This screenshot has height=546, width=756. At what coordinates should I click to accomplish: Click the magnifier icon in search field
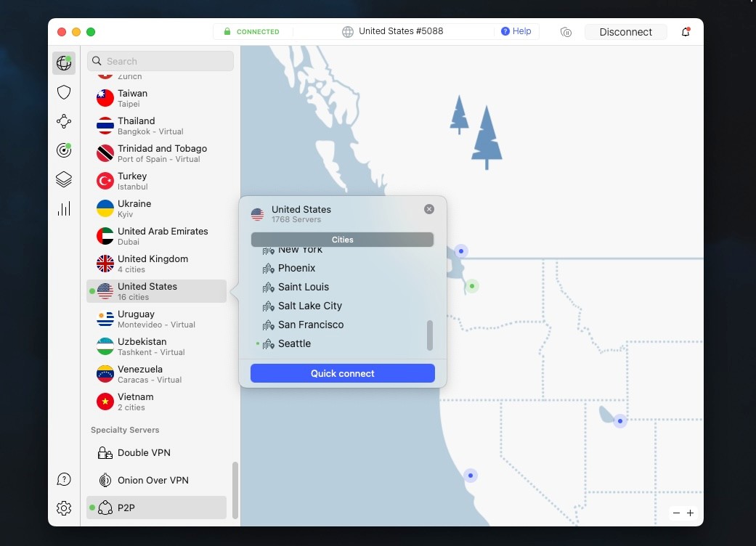point(97,61)
